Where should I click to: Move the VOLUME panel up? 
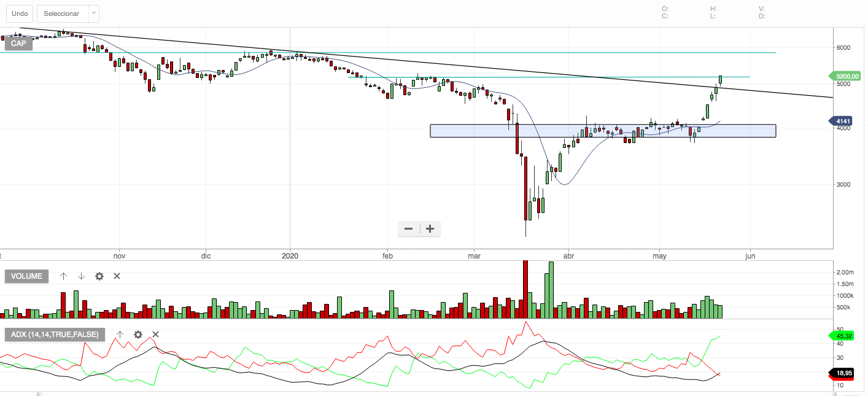pos(63,276)
